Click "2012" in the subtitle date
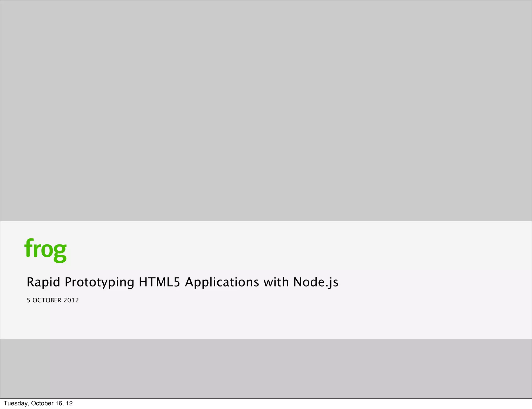The height and width of the screenshot is (409, 532). (x=71, y=300)
